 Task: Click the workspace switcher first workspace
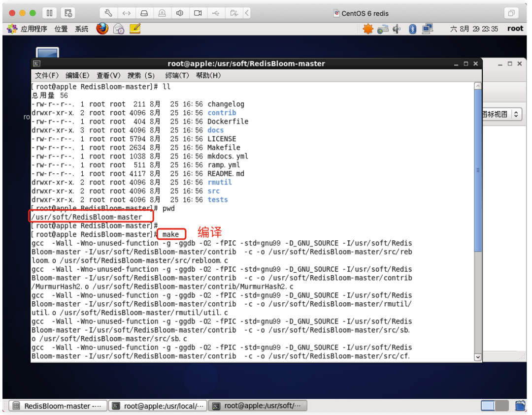488,406
